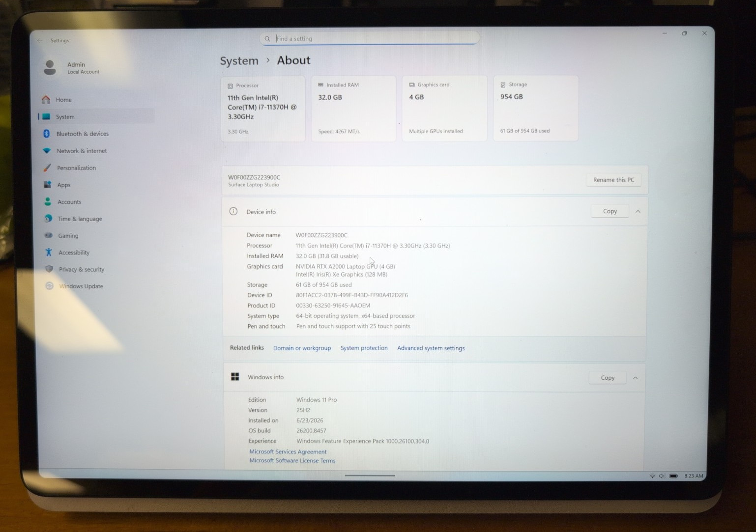The width and height of the screenshot is (756, 532).
Task: Click the Graphics card 4 GB card
Action: [444, 108]
